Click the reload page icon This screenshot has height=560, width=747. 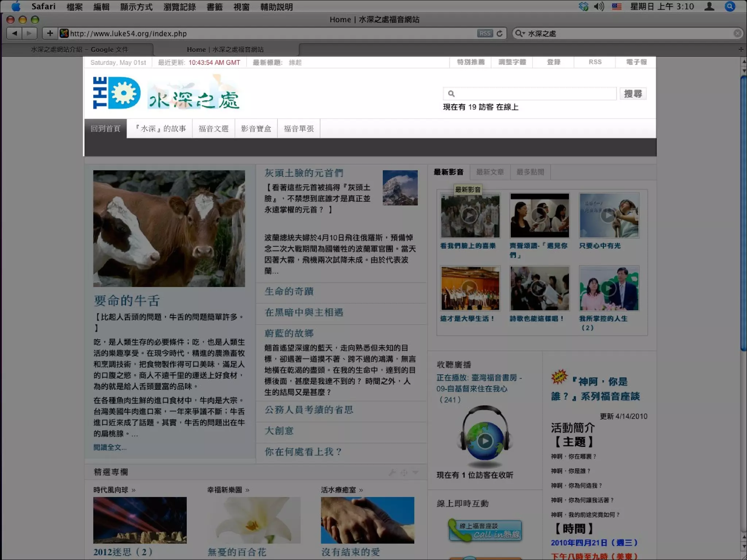coord(500,34)
